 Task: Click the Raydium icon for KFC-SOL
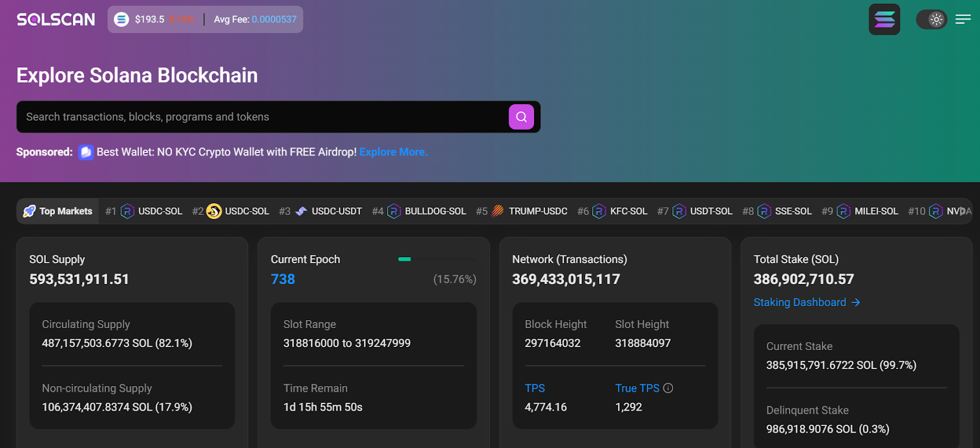click(599, 211)
